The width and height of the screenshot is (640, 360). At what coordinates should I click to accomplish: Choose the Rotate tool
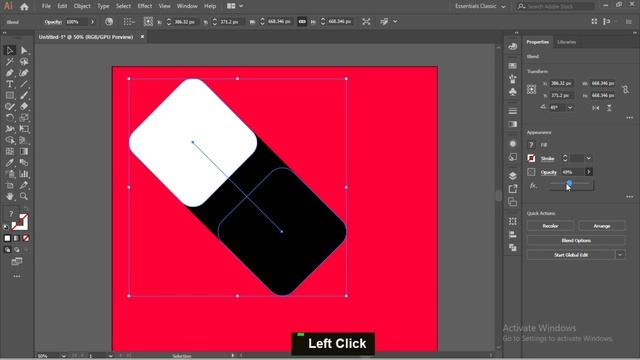click(x=9, y=118)
